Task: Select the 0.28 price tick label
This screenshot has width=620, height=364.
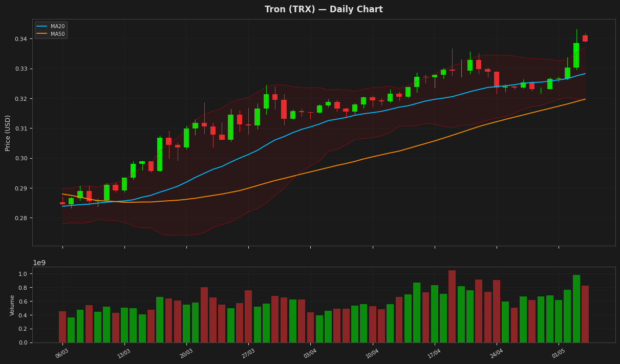Action: click(x=21, y=218)
